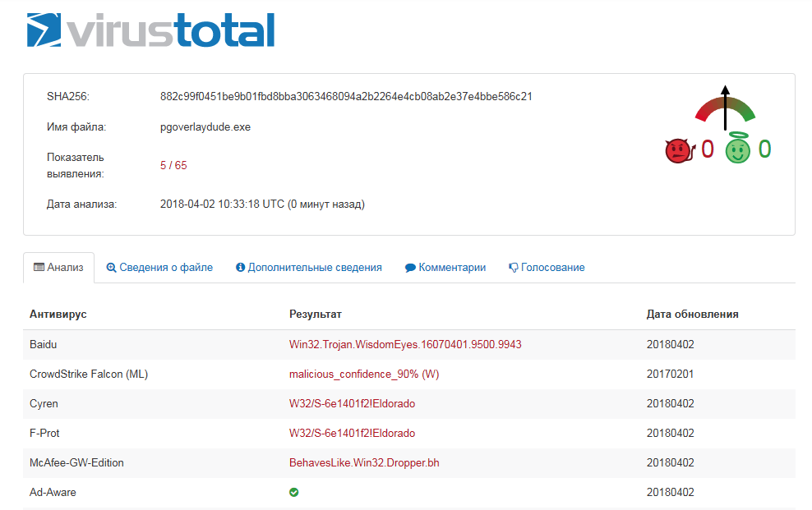Click the F-Prot antivirus name
The height and width of the screenshot is (510, 812).
[44, 433]
